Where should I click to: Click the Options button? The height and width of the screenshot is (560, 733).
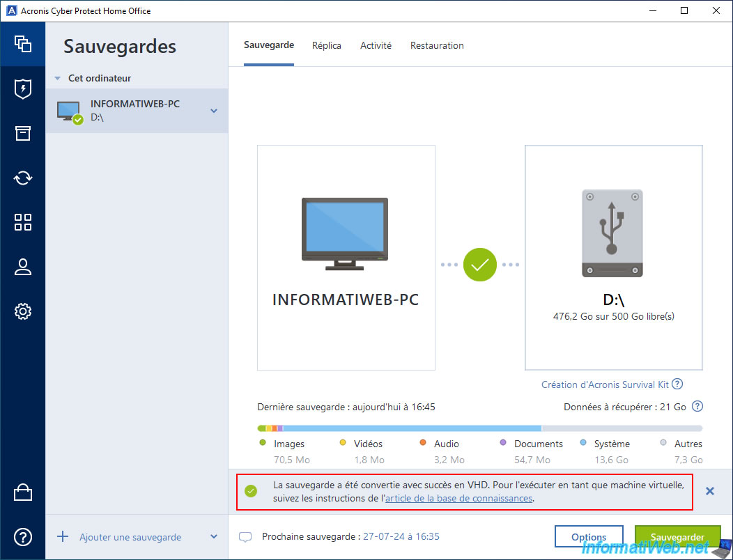coord(589,536)
